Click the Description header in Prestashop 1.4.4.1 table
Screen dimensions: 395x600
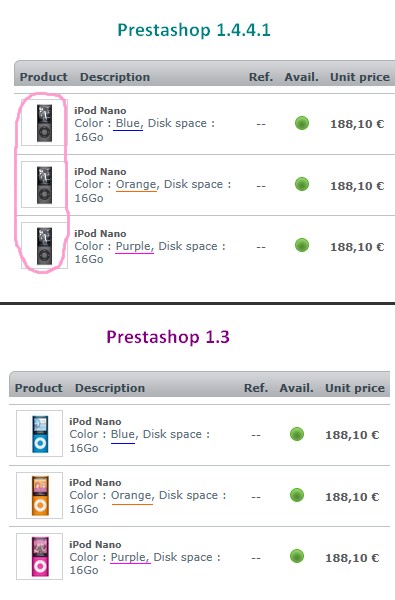115,77
